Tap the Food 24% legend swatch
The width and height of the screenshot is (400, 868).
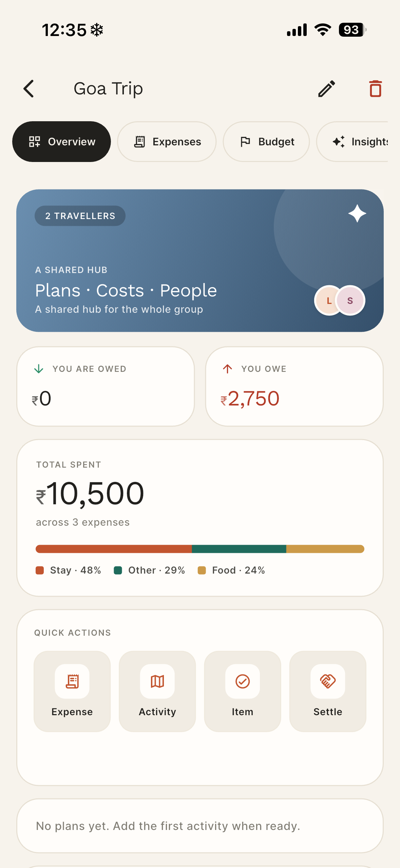202,570
